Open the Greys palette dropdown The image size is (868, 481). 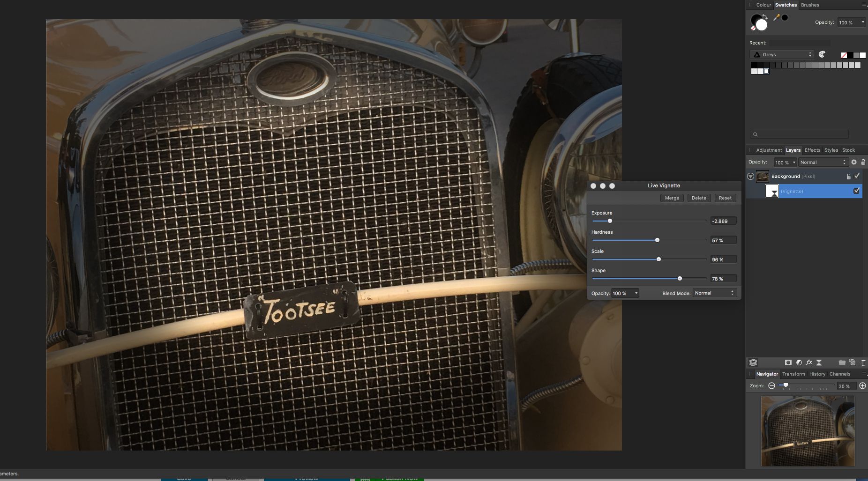click(781, 55)
